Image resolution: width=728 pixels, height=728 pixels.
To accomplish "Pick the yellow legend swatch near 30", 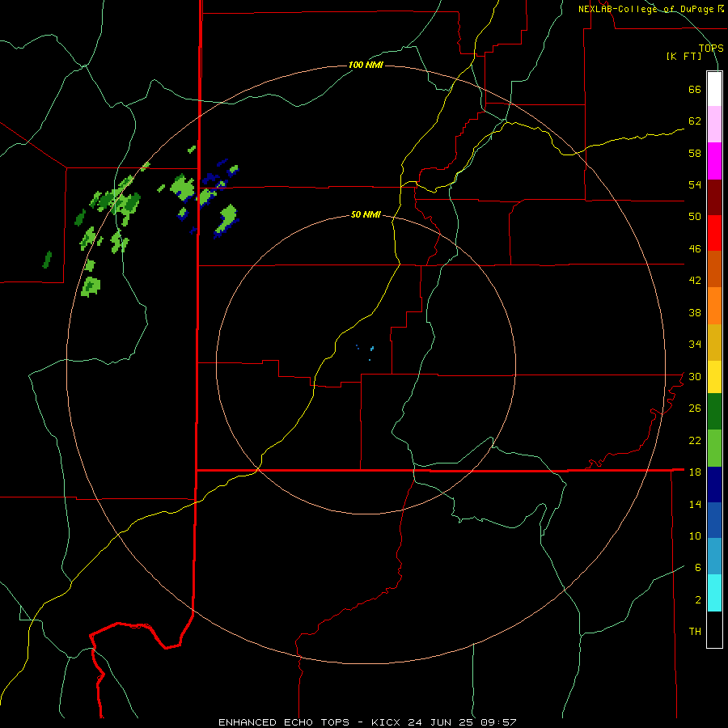I will click(714, 377).
